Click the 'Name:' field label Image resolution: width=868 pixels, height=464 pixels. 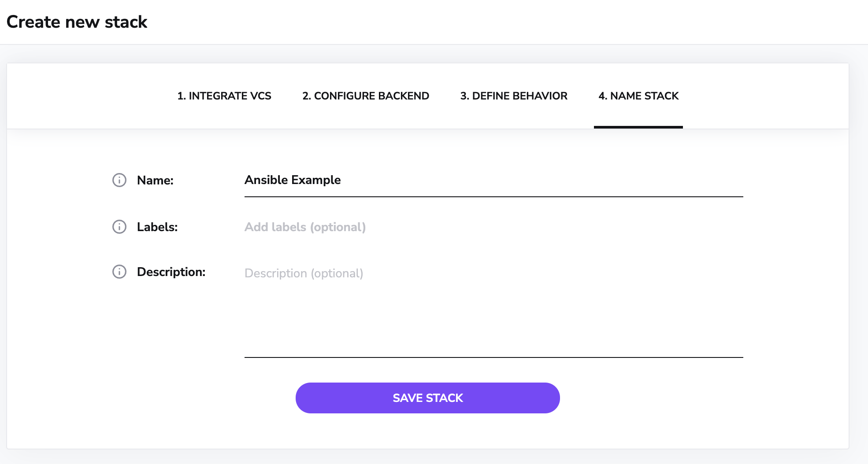pos(155,180)
